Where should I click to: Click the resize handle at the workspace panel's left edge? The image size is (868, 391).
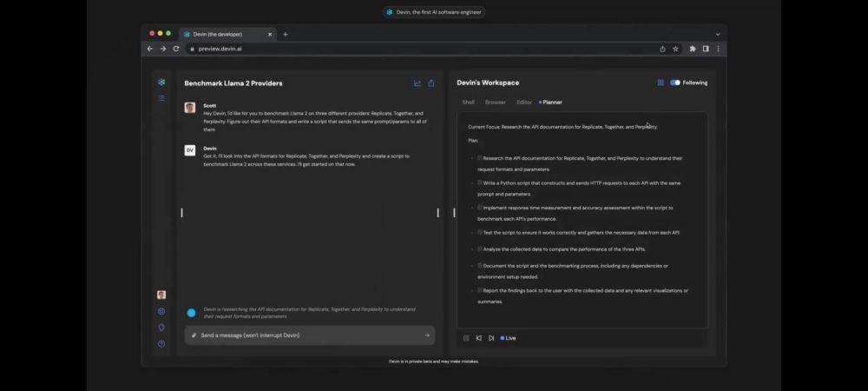tap(454, 213)
